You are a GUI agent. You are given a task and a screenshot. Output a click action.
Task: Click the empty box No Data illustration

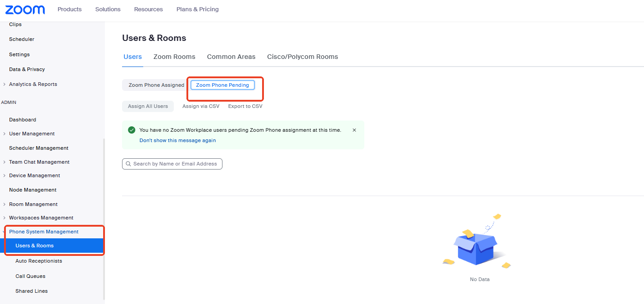477,242
